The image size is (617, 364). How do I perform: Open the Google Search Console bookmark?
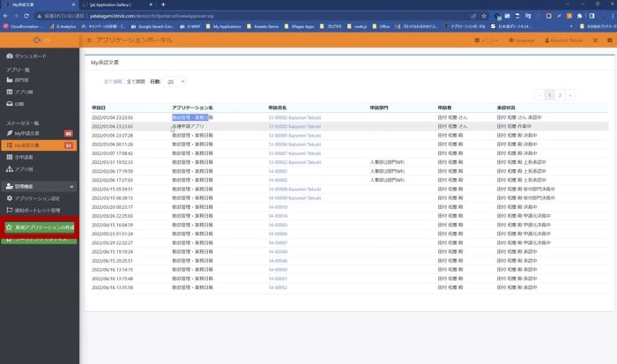152,26
